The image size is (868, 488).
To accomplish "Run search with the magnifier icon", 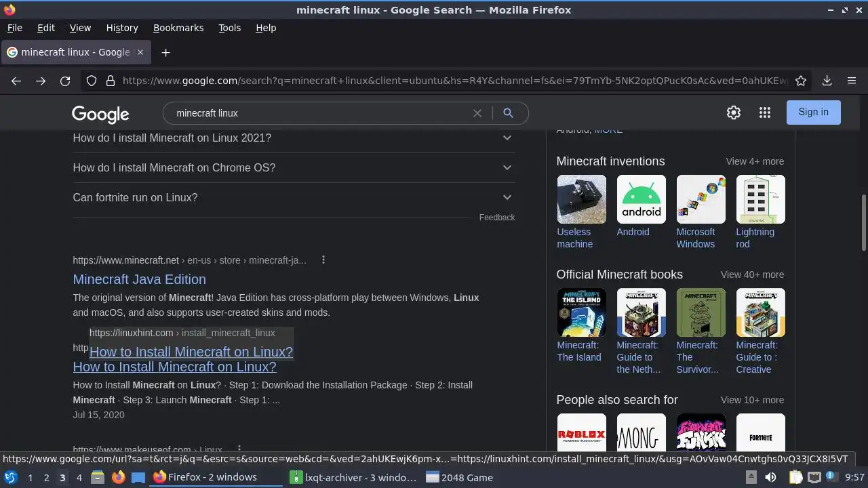I will pyautogui.click(x=508, y=113).
